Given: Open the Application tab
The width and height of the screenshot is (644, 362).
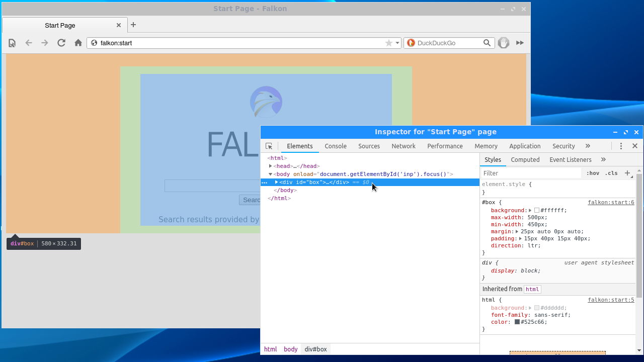Looking at the screenshot, I should 525,146.
